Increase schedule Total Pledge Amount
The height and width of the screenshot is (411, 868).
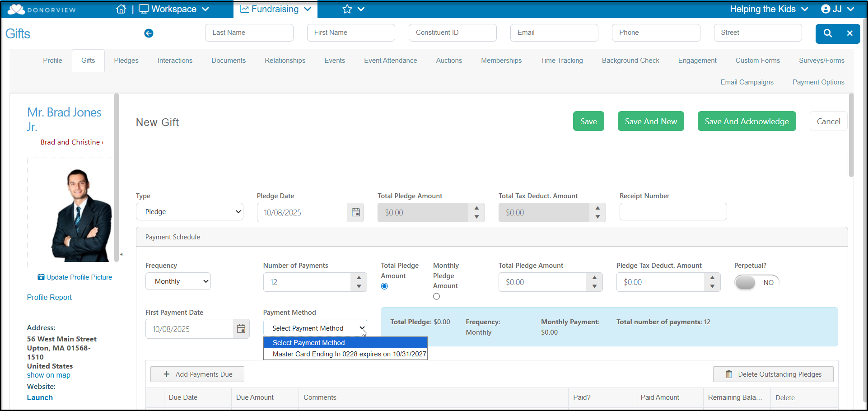[594, 277]
